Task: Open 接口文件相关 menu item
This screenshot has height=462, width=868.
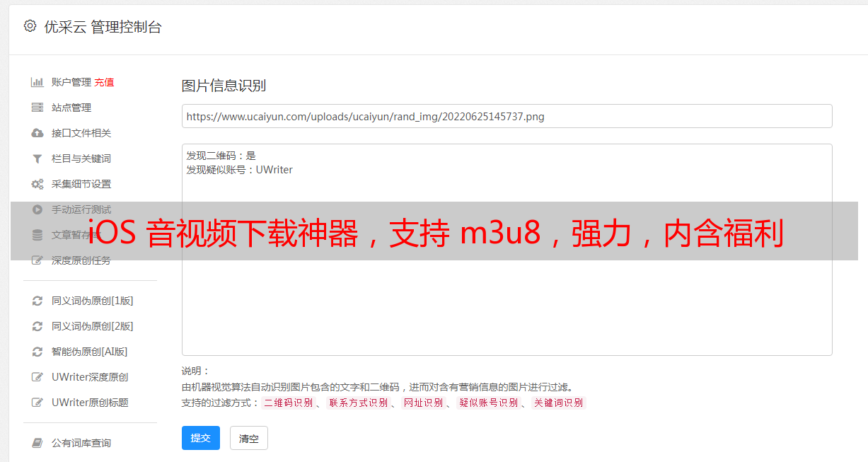Action: pos(81,133)
